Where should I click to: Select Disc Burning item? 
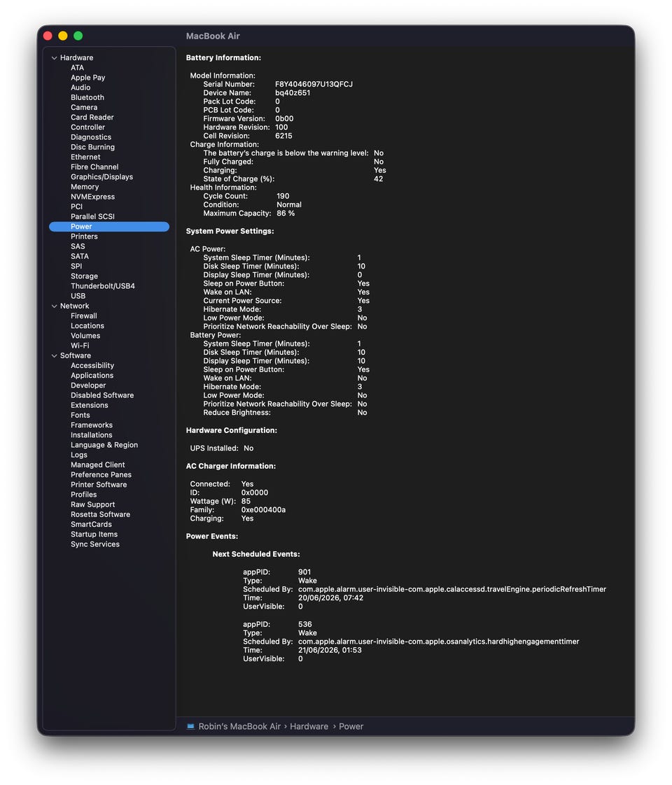(x=92, y=147)
